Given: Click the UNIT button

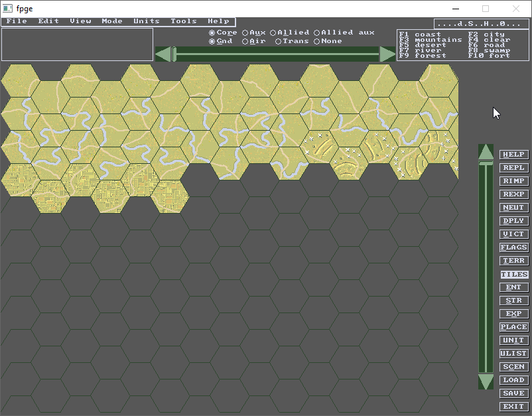Looking at the screenshot, I should click(x=514, y=340).
